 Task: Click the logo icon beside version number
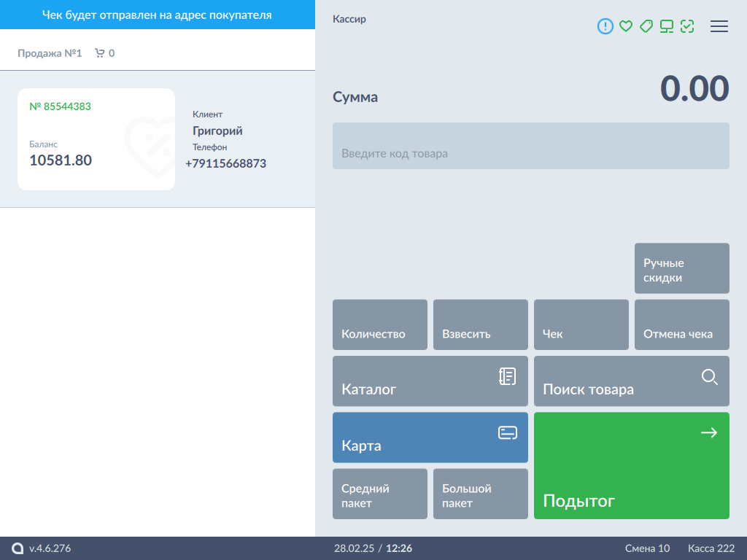pos(18,548)
